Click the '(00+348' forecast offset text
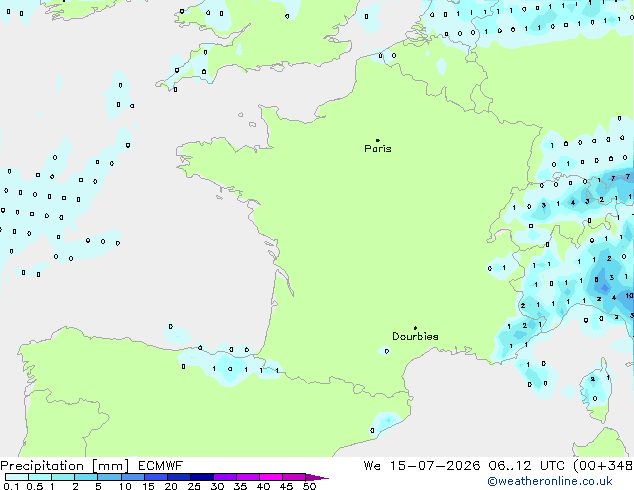634x490 pixels. 603,466
